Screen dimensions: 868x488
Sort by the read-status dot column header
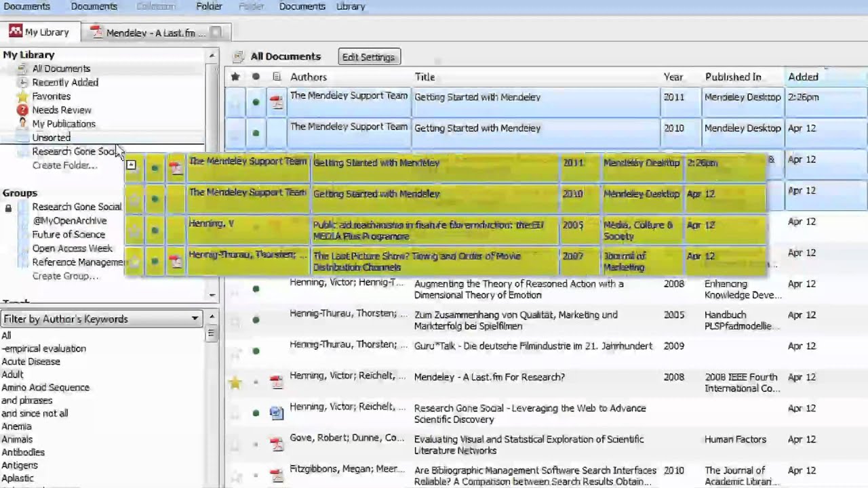[256, 77]
